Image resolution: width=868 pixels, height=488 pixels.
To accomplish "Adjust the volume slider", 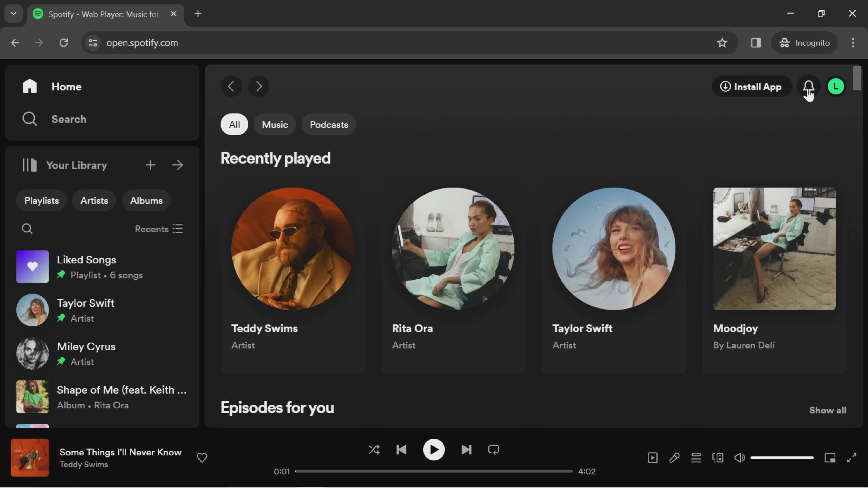I will coord(782,458).
